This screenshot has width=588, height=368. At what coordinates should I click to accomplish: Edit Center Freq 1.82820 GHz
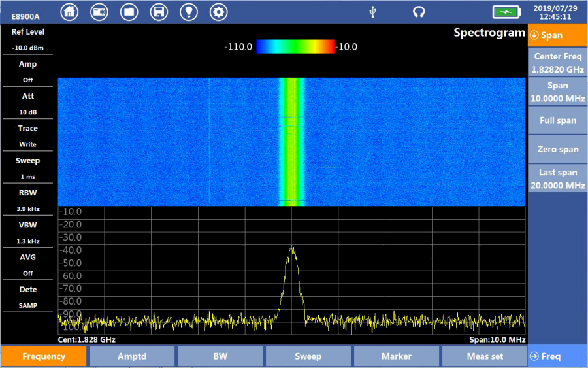point(558,63)
